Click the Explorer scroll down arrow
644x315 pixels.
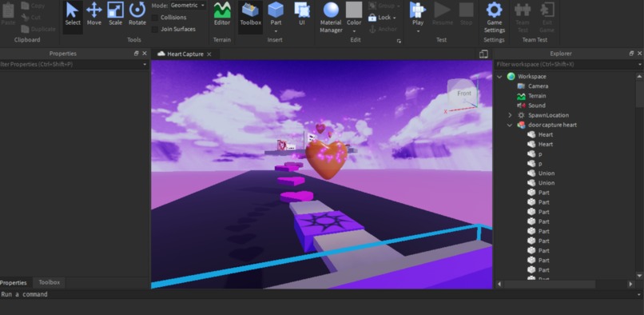coord(639,276)
